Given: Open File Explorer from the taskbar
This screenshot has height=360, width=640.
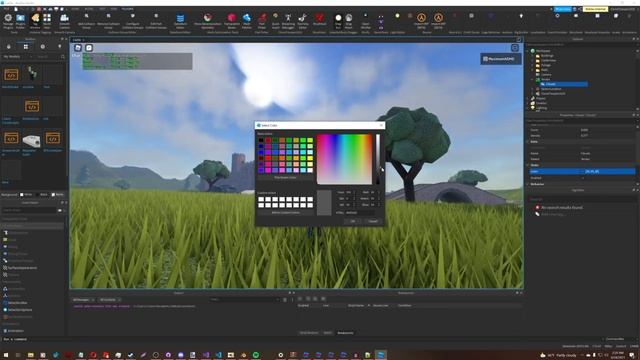Looking at the screenshot, I should click(x=31, y=355).
